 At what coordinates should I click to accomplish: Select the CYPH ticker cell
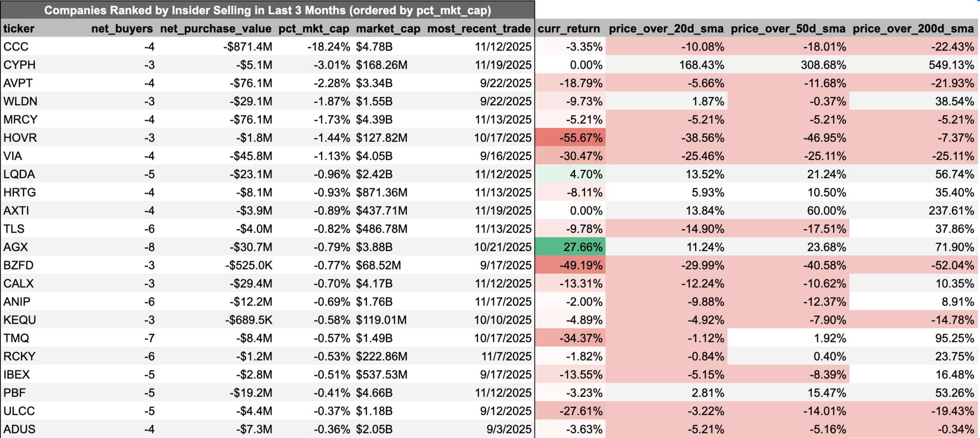point(19,65)
